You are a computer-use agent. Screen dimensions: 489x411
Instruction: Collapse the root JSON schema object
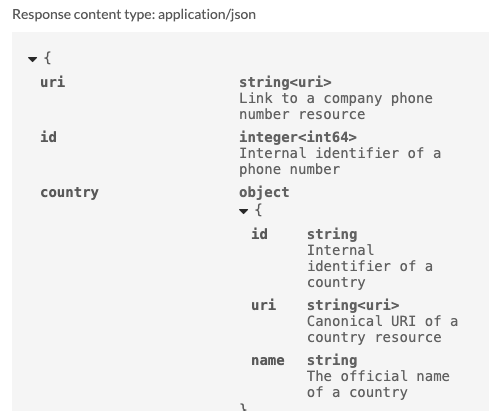[32, 59]
